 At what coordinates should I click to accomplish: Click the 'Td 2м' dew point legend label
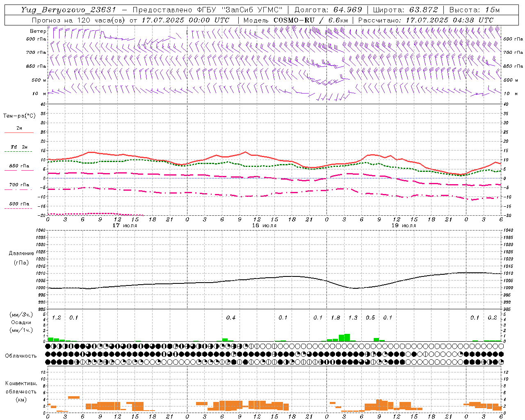[19, 147]
